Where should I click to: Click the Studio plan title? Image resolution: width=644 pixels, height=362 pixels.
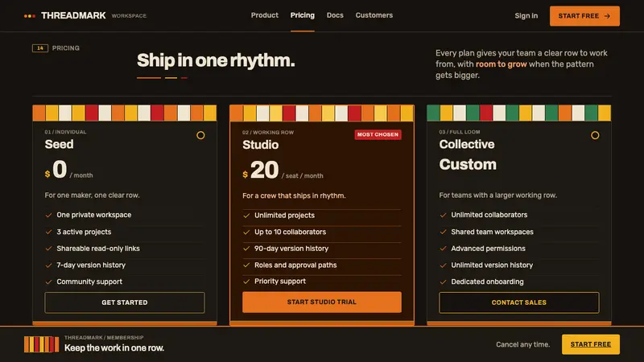[260, 145]
